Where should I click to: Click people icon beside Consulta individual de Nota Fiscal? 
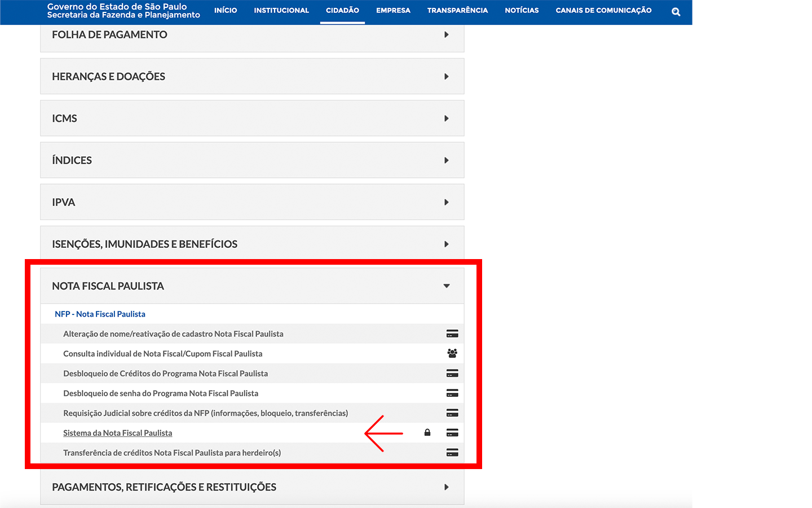452,353
